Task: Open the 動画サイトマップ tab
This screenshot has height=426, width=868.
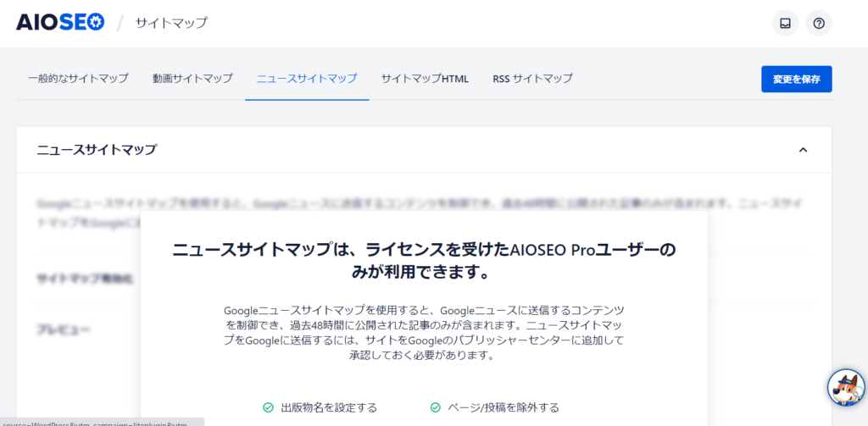Action: pyautogui.click(x=192, y=79)
